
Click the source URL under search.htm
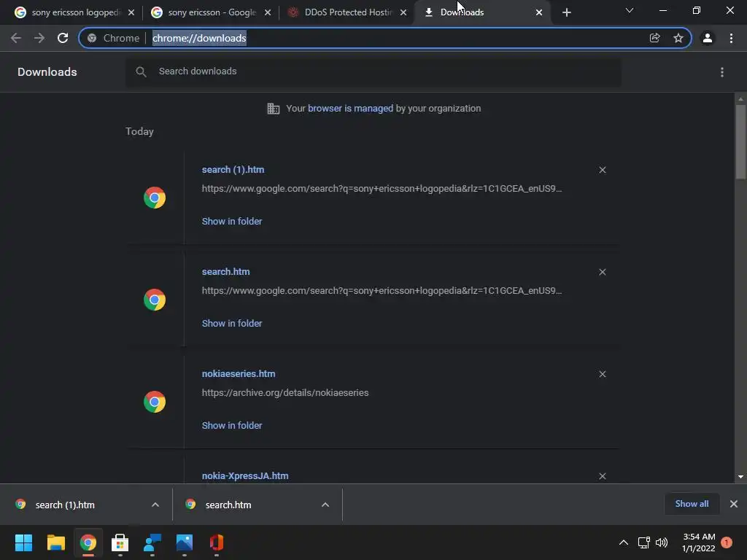382,291
